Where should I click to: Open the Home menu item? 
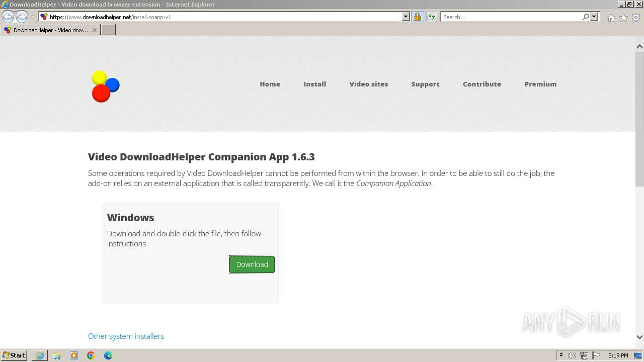pos(270,84)
